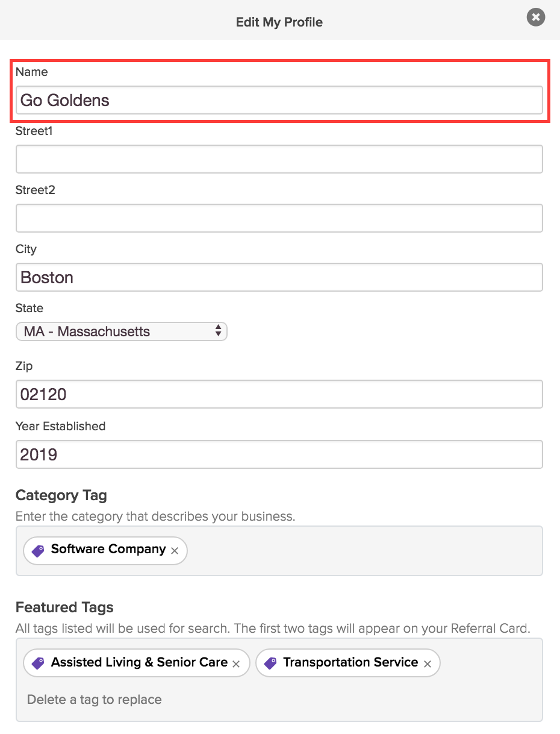Image resolution: width=560 pixels, height=734 pixels.
Task: Click the tag icon beside Transportation Service
Action: 270,663
